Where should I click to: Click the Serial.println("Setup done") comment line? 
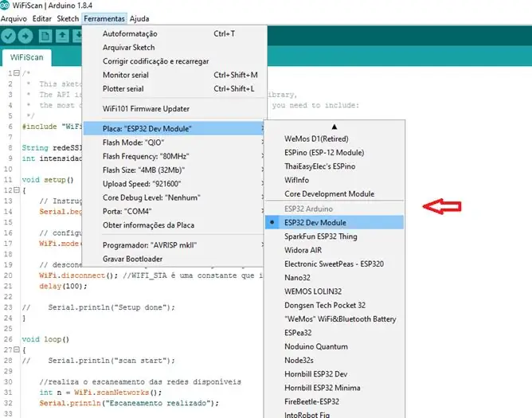pos(99,307)
